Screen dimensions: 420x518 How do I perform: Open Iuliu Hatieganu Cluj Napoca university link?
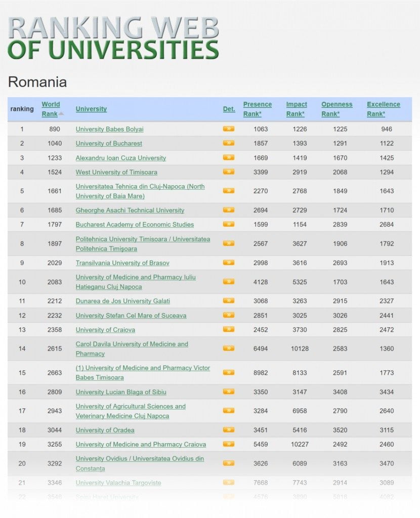point(136,282)
